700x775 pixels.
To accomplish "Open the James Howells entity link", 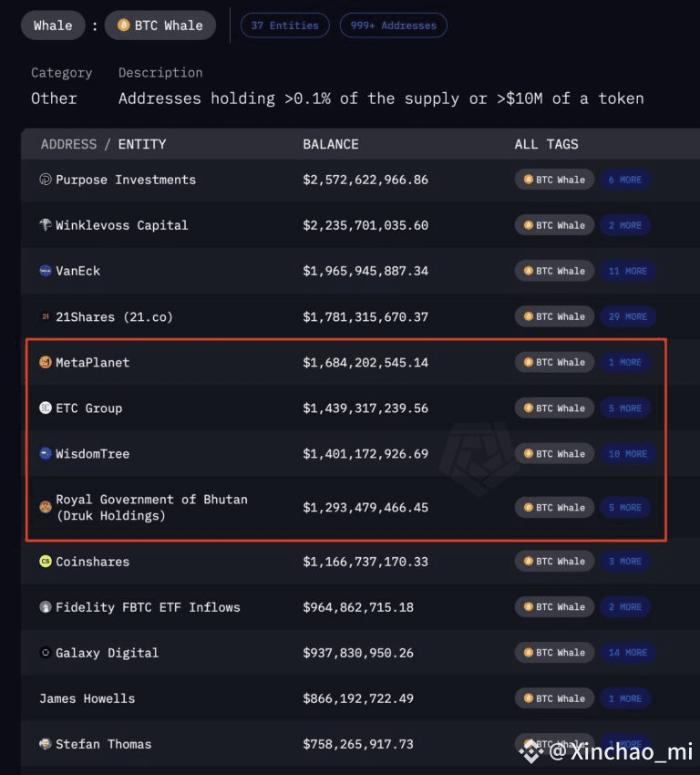I will (87, 698).
